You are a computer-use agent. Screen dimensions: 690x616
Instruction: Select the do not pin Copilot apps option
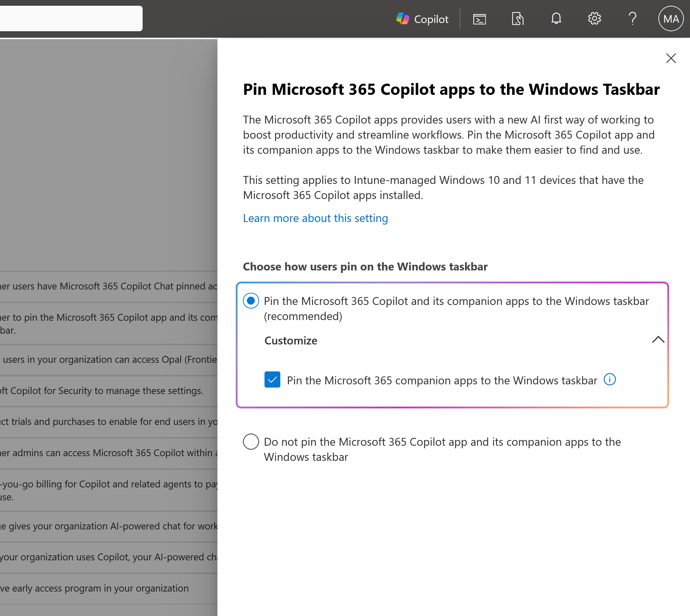[x=251, y=441]
